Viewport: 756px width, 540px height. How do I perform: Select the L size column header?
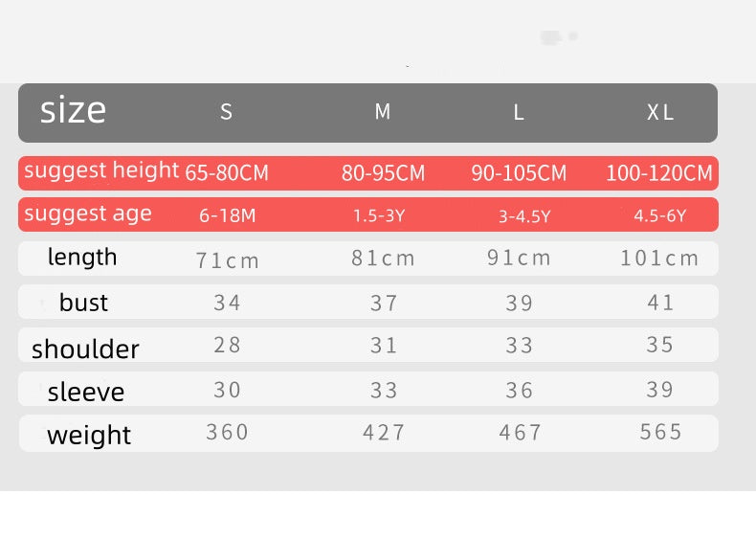(x=519, y=113)
